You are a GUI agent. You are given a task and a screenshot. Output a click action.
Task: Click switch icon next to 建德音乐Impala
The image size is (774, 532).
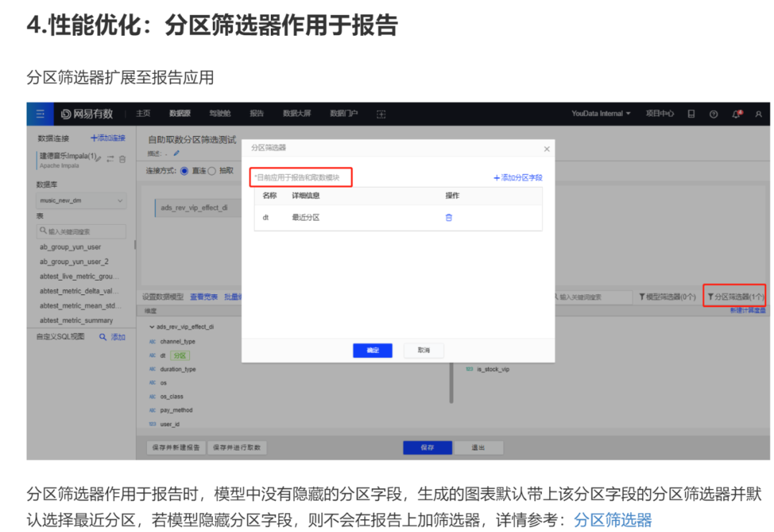tap(110, 159)
